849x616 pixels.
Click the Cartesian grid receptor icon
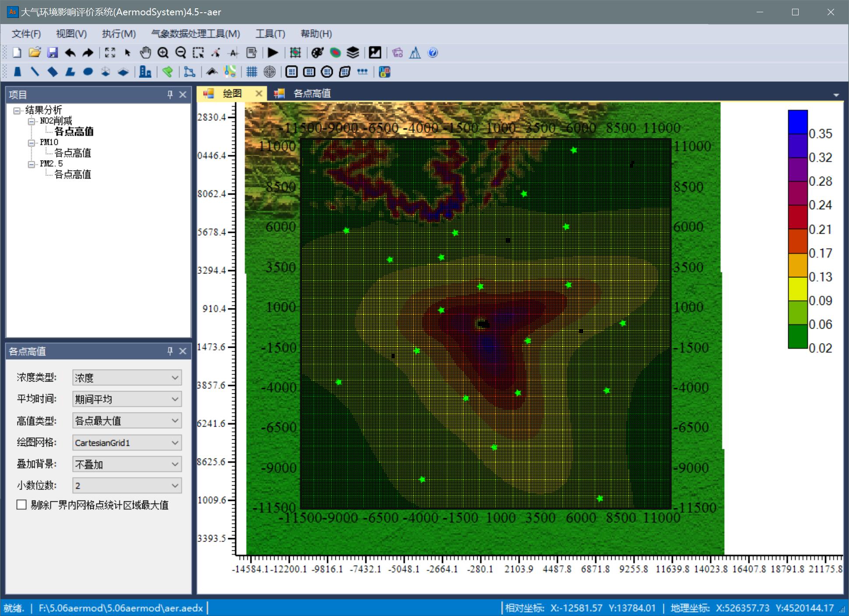(252, 72)
